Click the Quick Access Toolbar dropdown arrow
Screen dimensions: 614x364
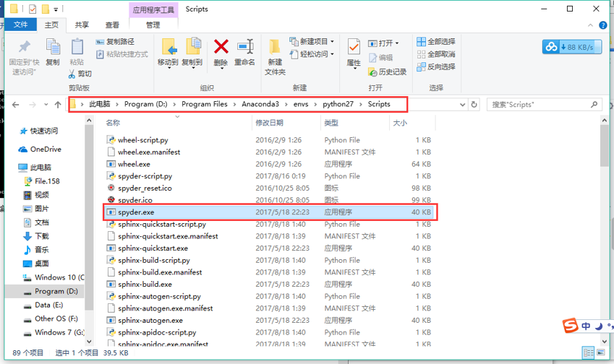[x=56, y=9]
